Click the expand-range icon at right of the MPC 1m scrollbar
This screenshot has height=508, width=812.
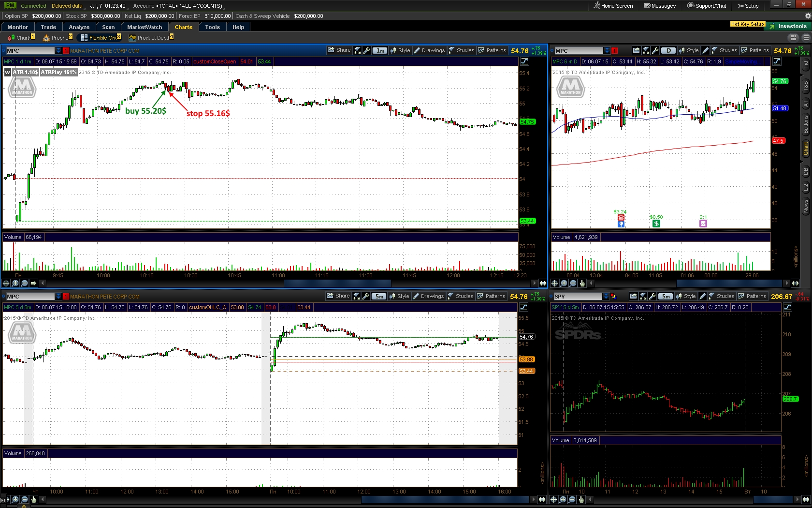tap(543, 283)
